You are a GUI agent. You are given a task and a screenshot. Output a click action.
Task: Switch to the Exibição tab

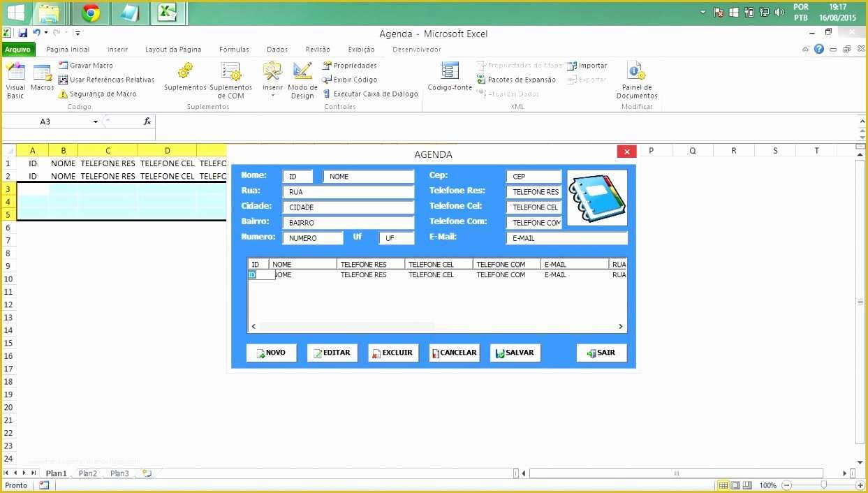pos(361,50)
